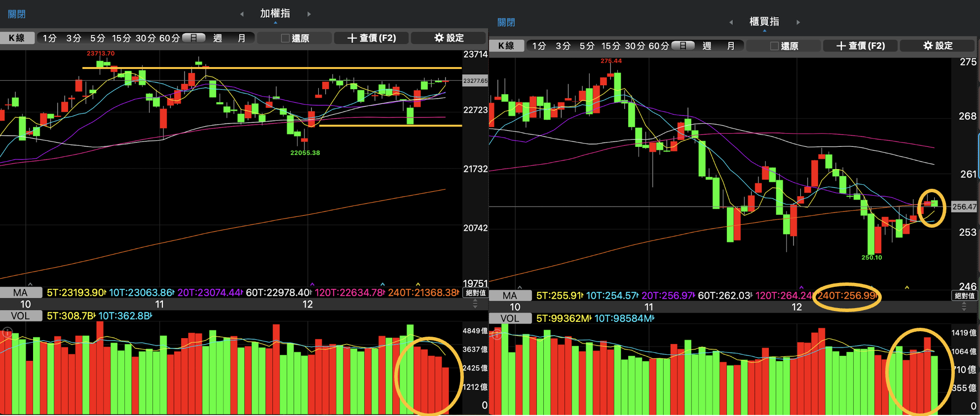
Task: Click the panel resize handle right of 加權指 date axis
Action: tap(475, 305)
